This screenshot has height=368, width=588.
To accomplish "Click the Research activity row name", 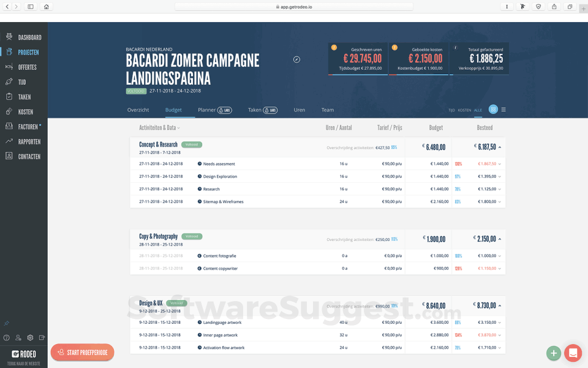I will tap(211, 190).
